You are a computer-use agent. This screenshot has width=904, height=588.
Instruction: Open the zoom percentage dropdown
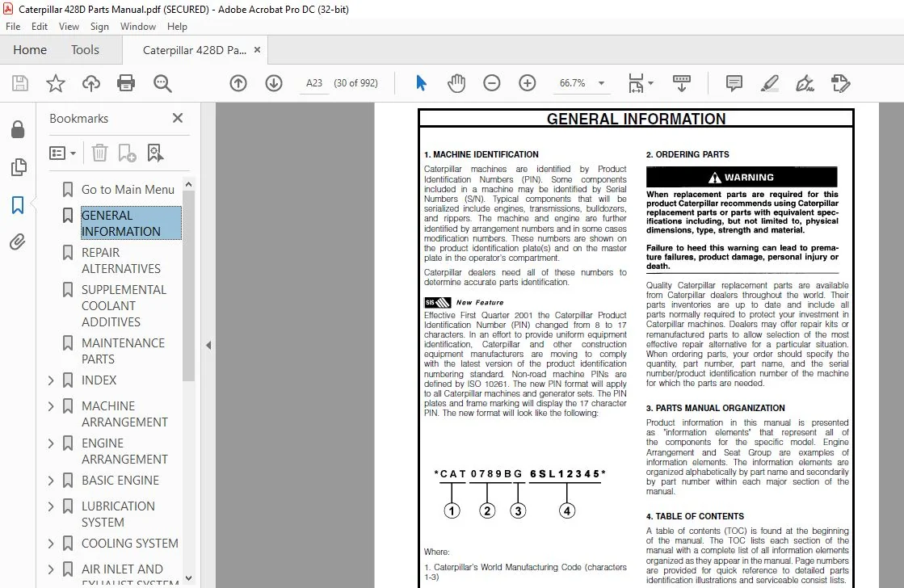click(601, 83)
